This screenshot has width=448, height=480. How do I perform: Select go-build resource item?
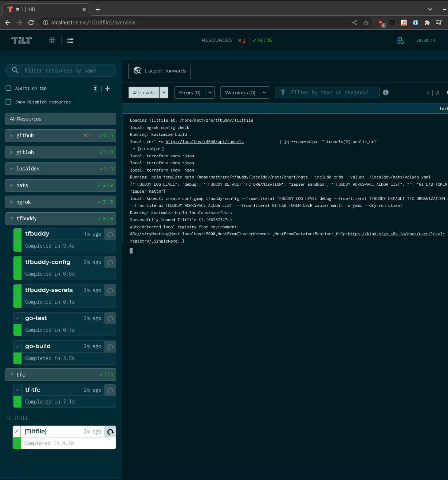coord(64,352)
